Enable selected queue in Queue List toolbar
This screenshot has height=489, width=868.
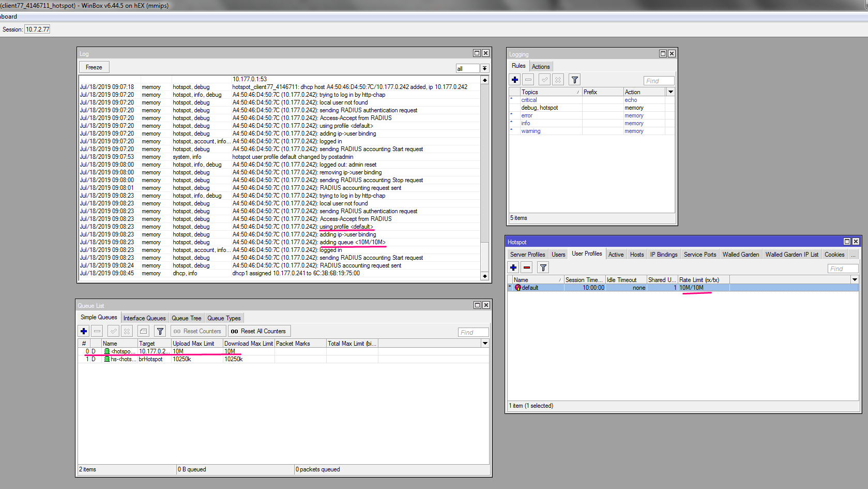(113, 331)
